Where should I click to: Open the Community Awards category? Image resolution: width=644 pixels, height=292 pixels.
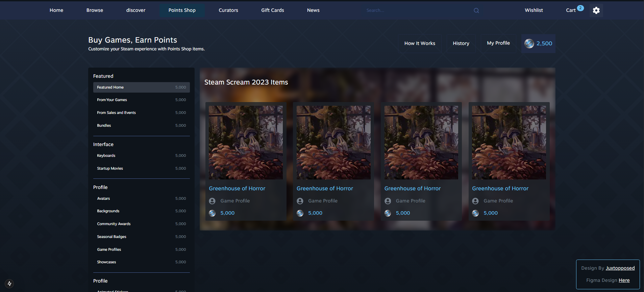pyautogui.click(x=141, y=224)
